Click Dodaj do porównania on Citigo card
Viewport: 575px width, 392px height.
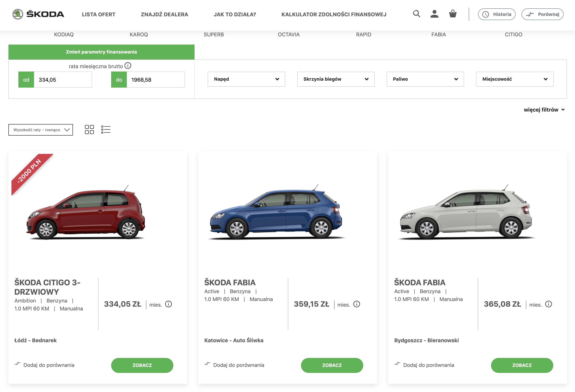49,365
